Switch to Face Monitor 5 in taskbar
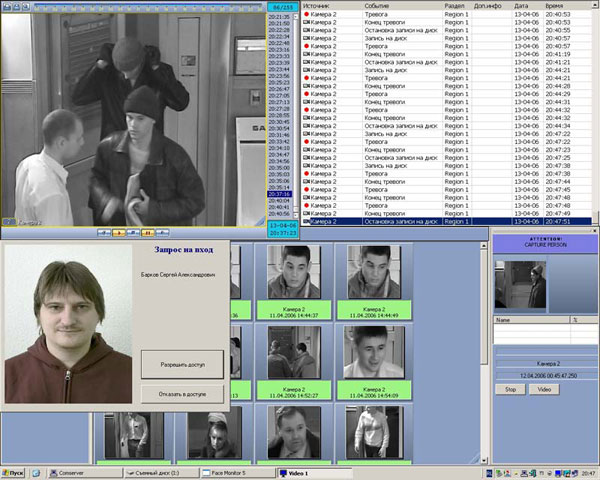Image resolution: width=600 pixels, height=480 pixels. (x=236, y=472)
